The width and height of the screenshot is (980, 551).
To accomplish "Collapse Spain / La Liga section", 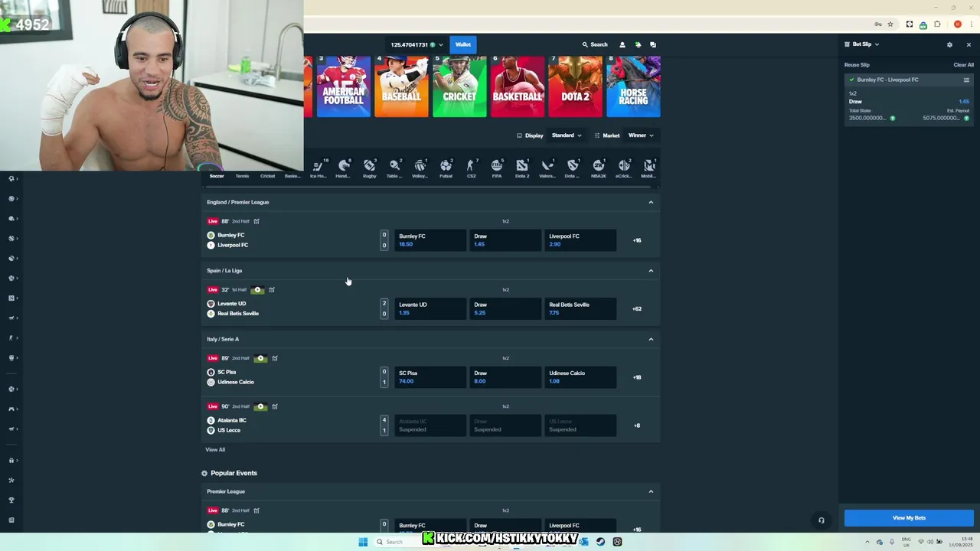I will point(651,270).
